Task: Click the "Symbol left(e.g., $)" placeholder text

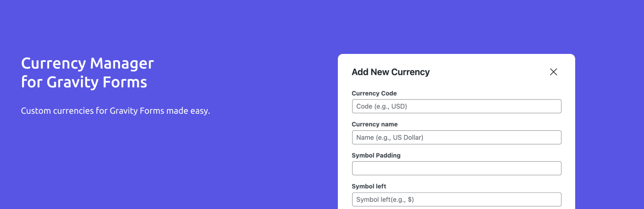Action: (385, 199)
